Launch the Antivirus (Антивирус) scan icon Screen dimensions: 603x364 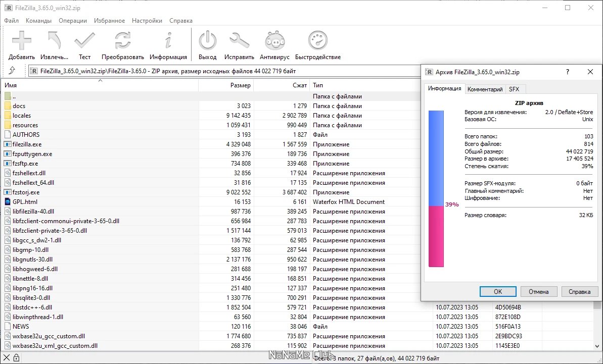(x=274, y=41)
